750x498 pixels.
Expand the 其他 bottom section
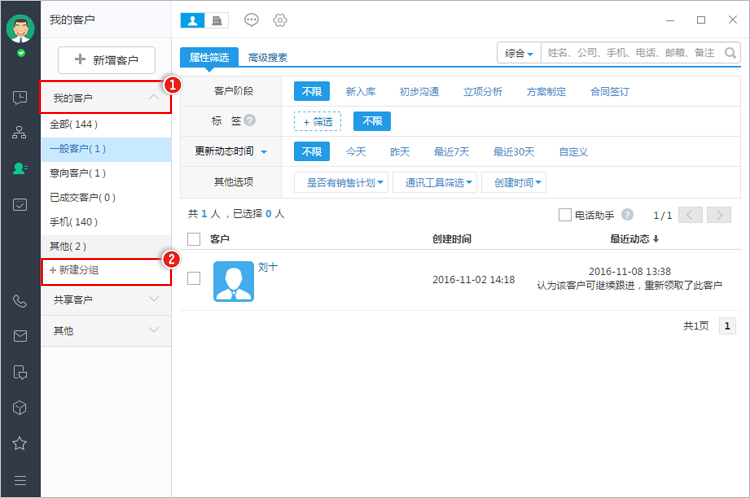point(106,331)
